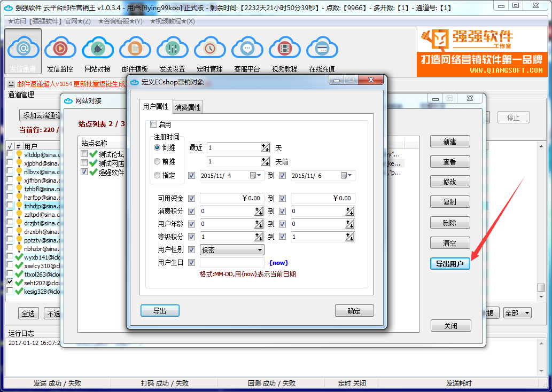Switch to the 用户属性 tab
This screenshot has height=392, width=552.
click(x=156, y=107)
